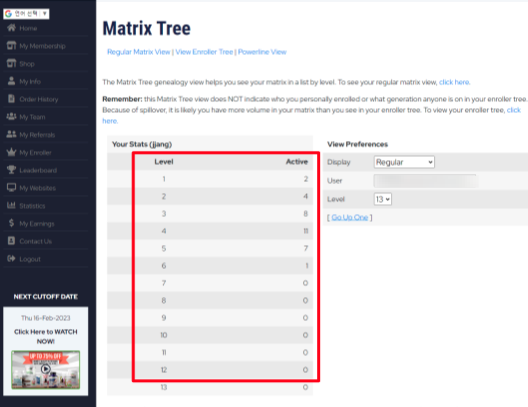Click the Active column header
Viewport: 528px width, 407px height.
tap(297, 162)
